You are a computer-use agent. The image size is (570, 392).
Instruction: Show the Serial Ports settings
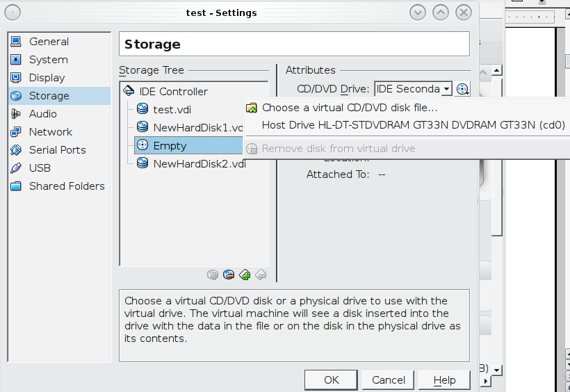pos(57,150)
